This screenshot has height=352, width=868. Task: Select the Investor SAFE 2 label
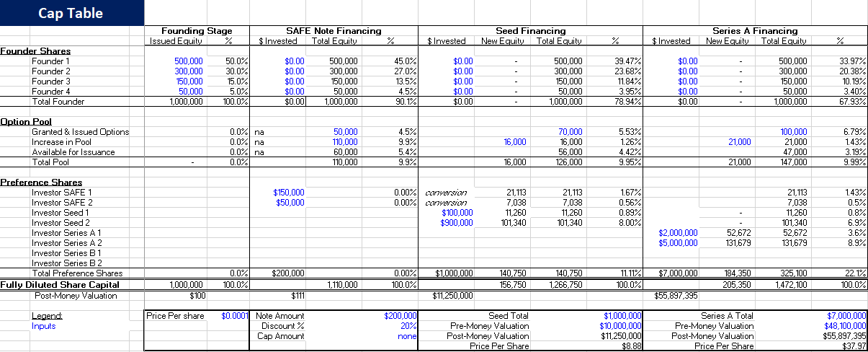click(62, 203)
